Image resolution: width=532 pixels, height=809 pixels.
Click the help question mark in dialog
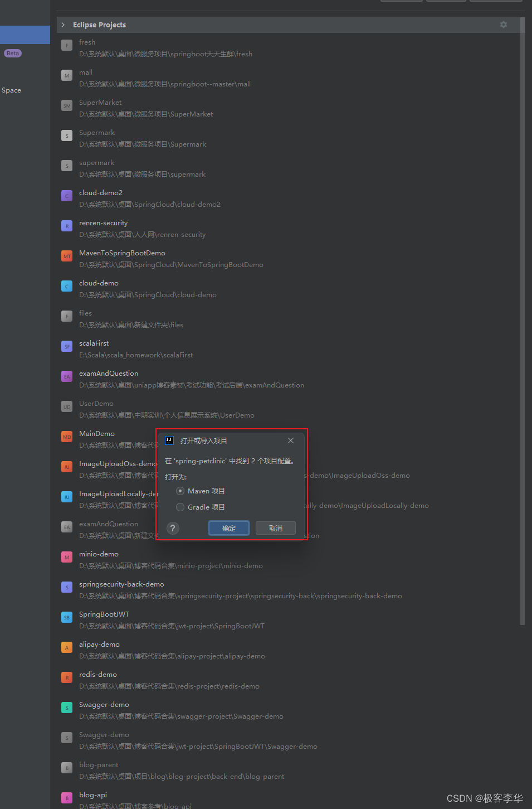(x=172, y=528)
